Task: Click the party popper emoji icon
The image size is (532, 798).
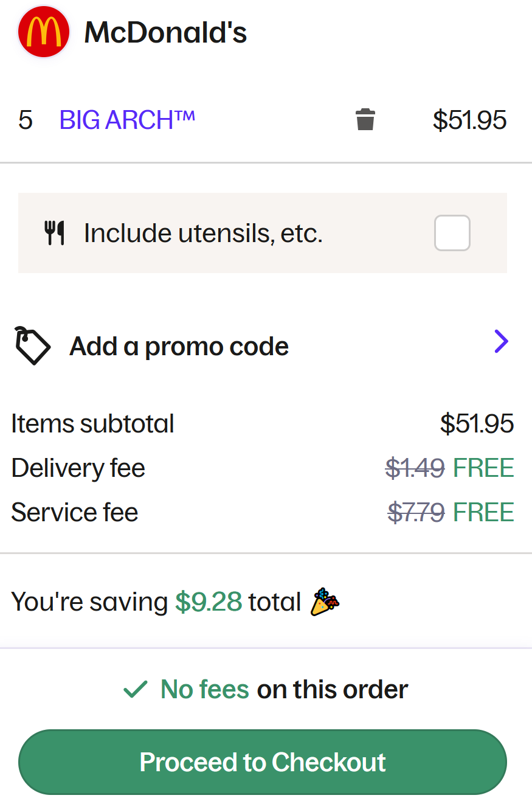Action: [x=325, y=602]
